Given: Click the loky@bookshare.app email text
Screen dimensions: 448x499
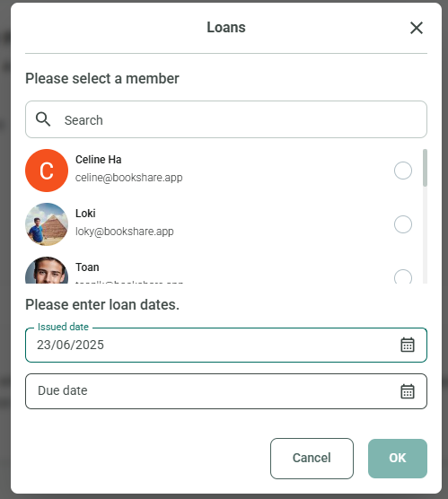Looking at the screenshot, I should click(x=125, y=232).
